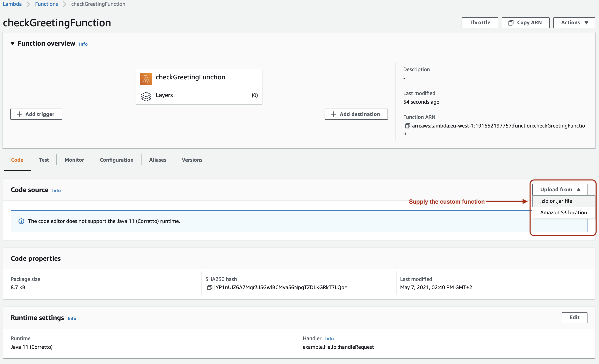Select the .zip or .jar file option
The width and height of the screenshot is (599, 364).
pos(556,201)
